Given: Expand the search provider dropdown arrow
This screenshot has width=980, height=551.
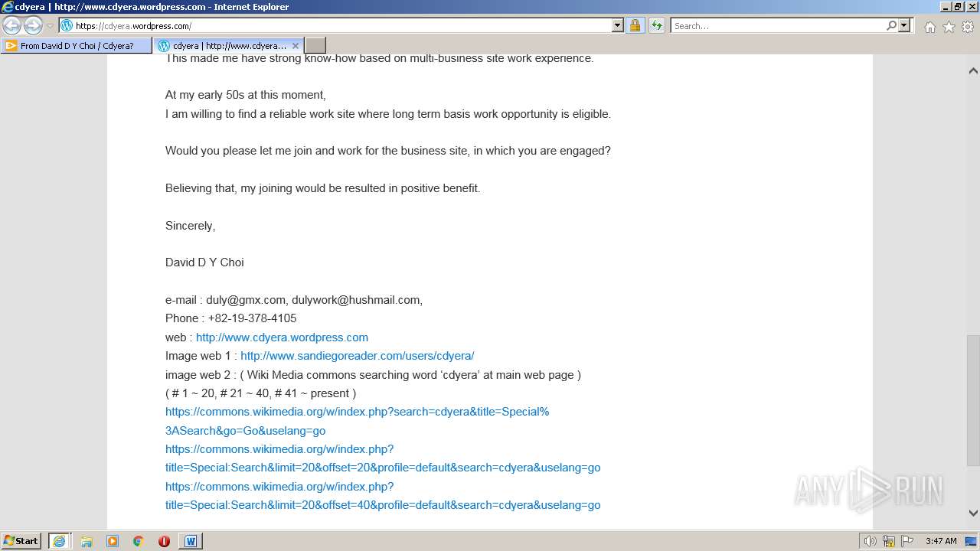Looking at the screenshot, I should click(x=904, y=26).
